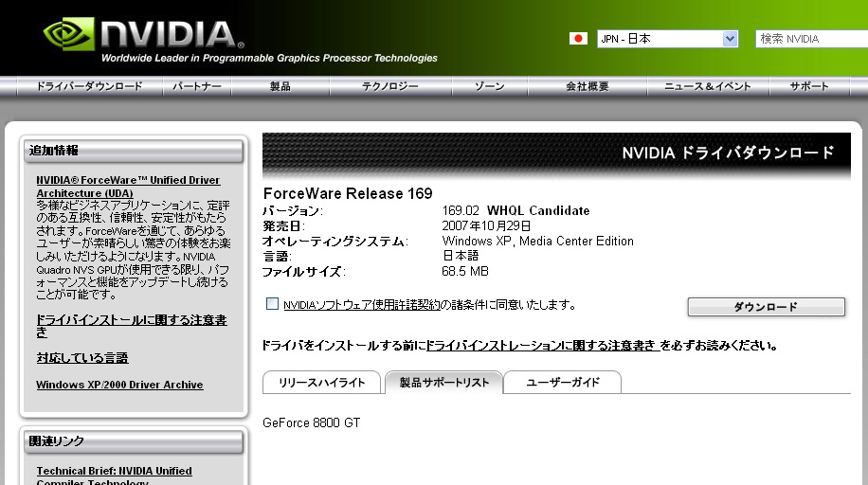The height and width of the screenshot is (485, 868).
Task: Click the ForceWare Release 169 heading
Action: tap(348, 193)
